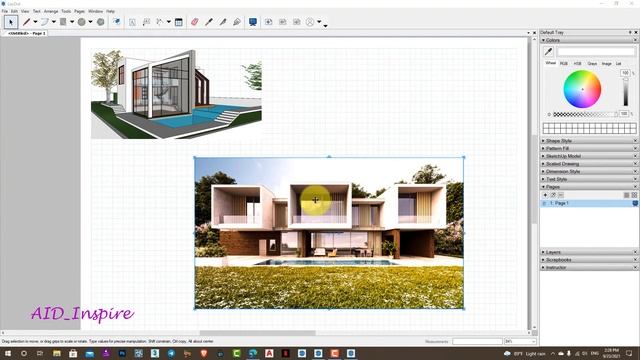Open the Arc tool dropdown arrow
This screenshot has height=360, width=640.
[53, 22]
